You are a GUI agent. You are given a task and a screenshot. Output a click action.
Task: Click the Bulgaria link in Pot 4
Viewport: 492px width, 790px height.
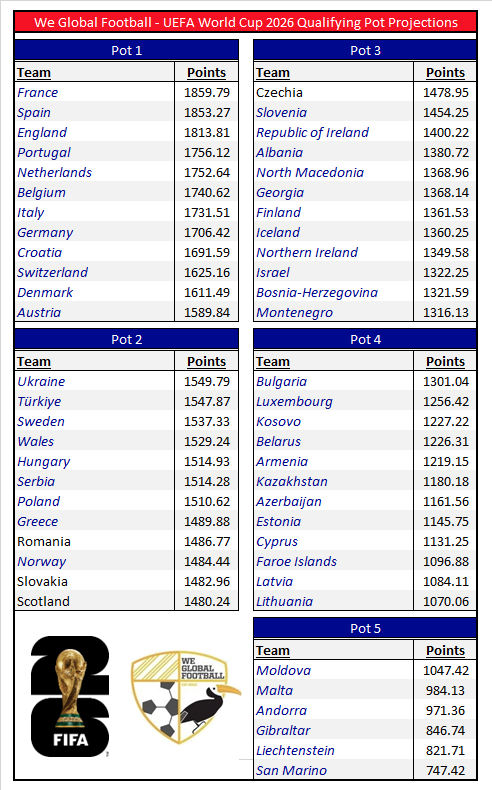pos(282,382)
